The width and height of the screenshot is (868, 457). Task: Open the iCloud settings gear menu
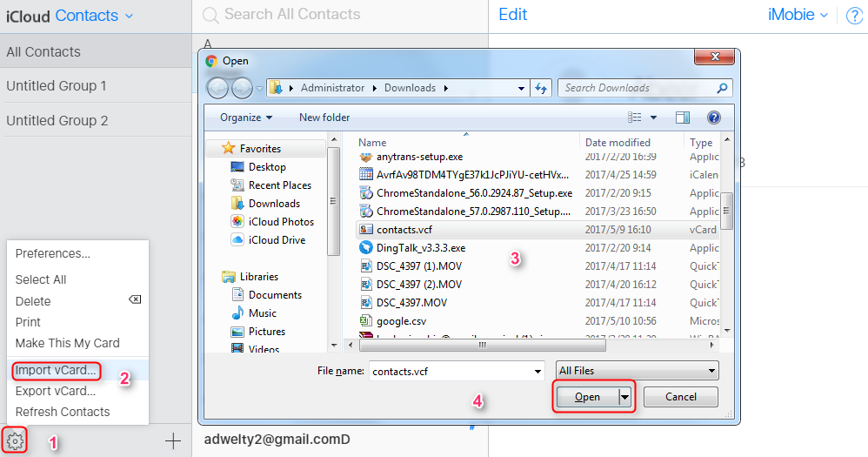(15, 441)
